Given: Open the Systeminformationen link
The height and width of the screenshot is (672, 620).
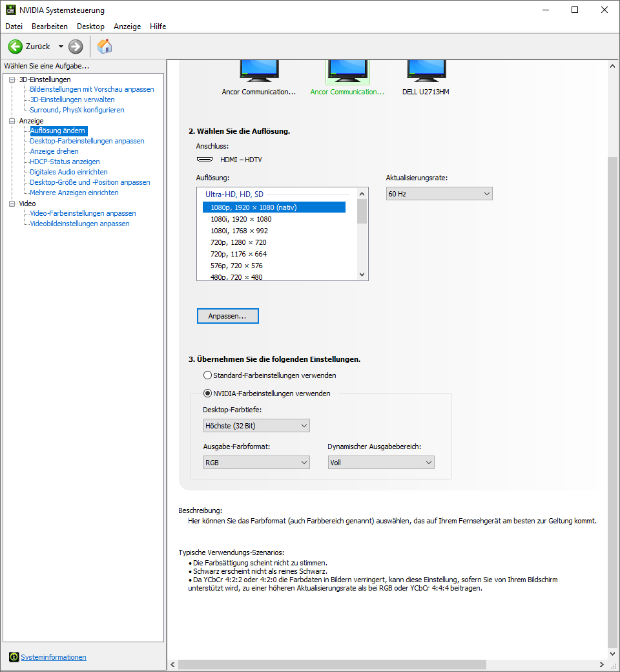Looking at the screenshot, I should click(x=54, y=657).
